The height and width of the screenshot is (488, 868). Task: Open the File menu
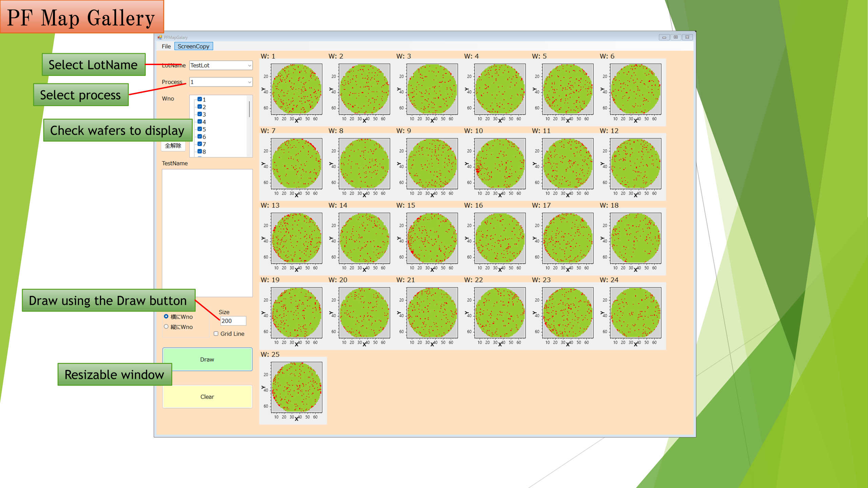pos(166,46)
